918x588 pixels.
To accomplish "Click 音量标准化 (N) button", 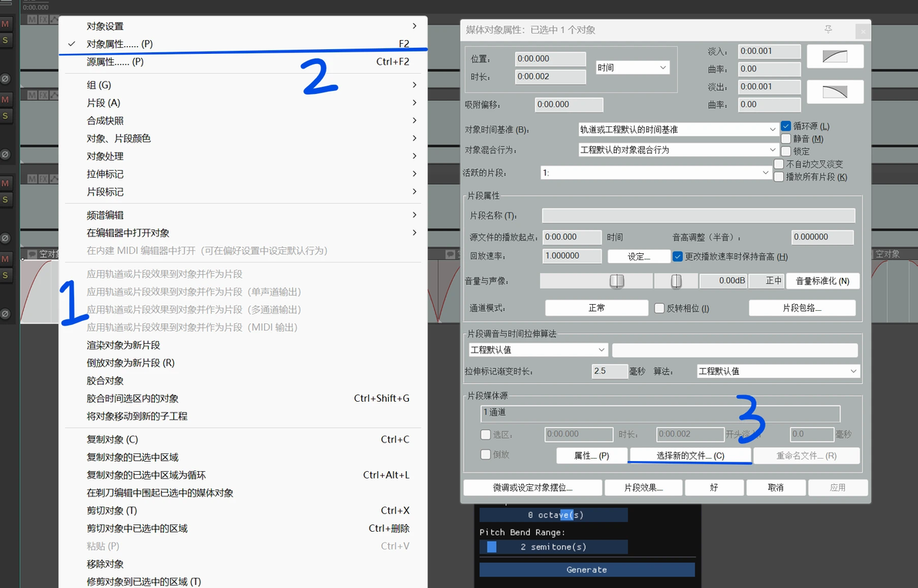I will click(x=822, y=281).
